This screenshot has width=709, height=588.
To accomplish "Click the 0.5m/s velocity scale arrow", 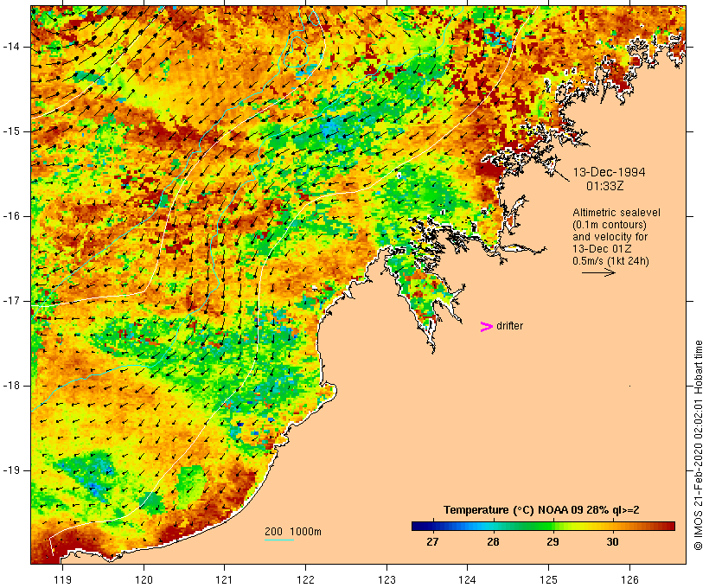I will click(598, 272).
